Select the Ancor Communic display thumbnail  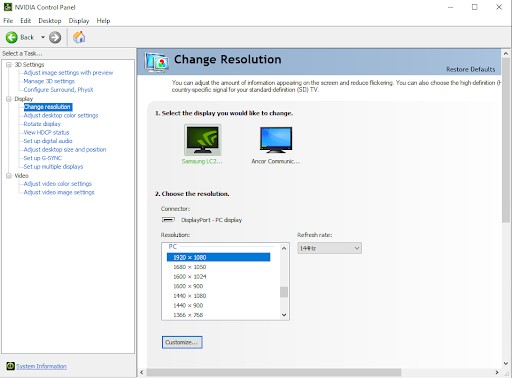tap(276, 140)
